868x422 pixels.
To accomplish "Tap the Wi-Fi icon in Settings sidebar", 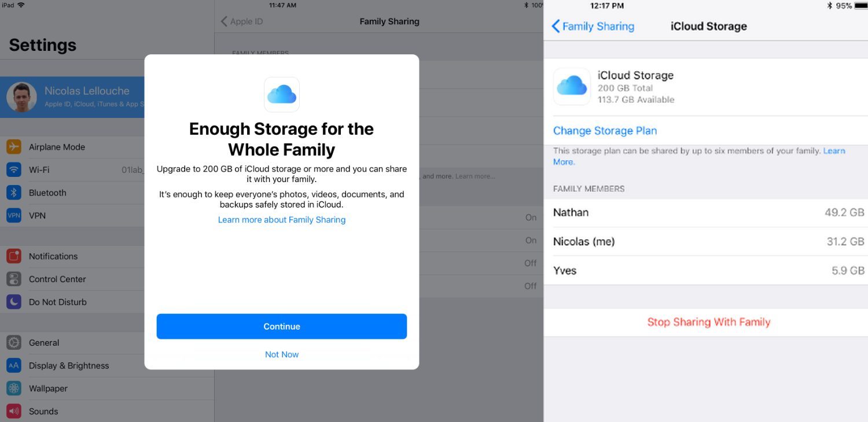I will pyautogui.click(x=14, y=170).
